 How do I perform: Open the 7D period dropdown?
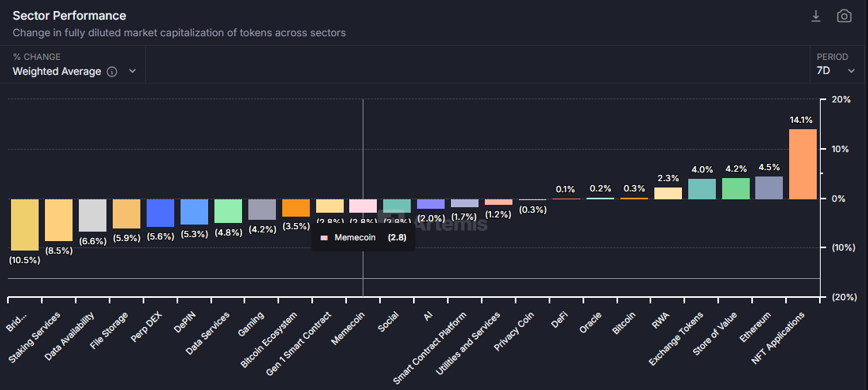pos(836,71)
